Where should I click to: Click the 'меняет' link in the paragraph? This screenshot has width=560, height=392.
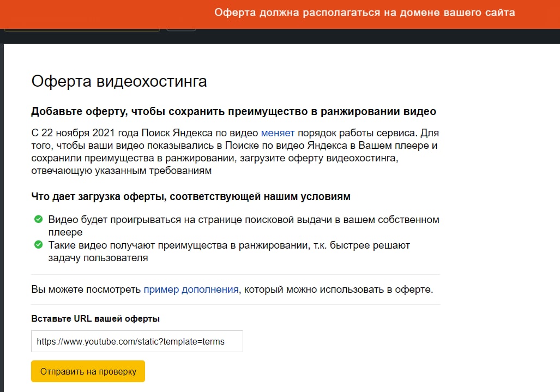coord(278,133)
